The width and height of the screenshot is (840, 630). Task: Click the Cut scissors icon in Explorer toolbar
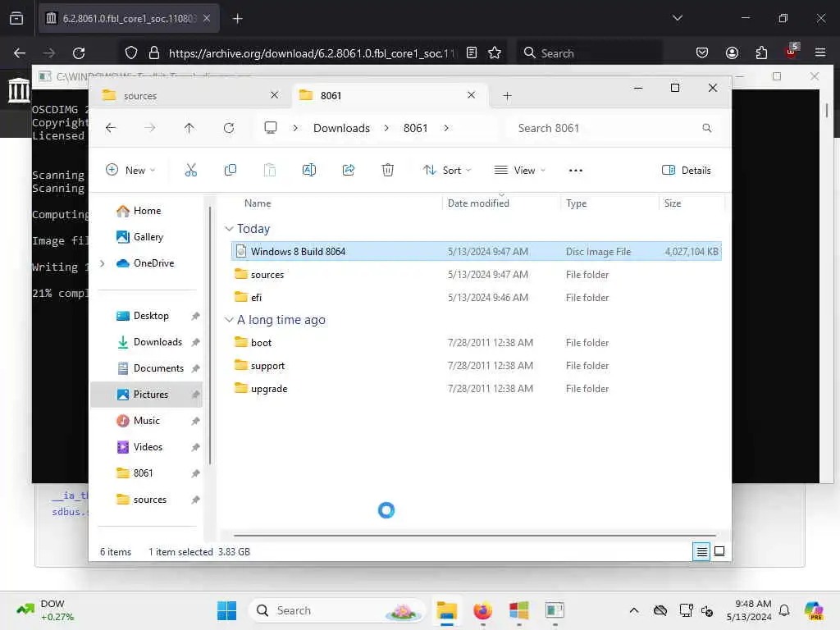click(190, 171)
